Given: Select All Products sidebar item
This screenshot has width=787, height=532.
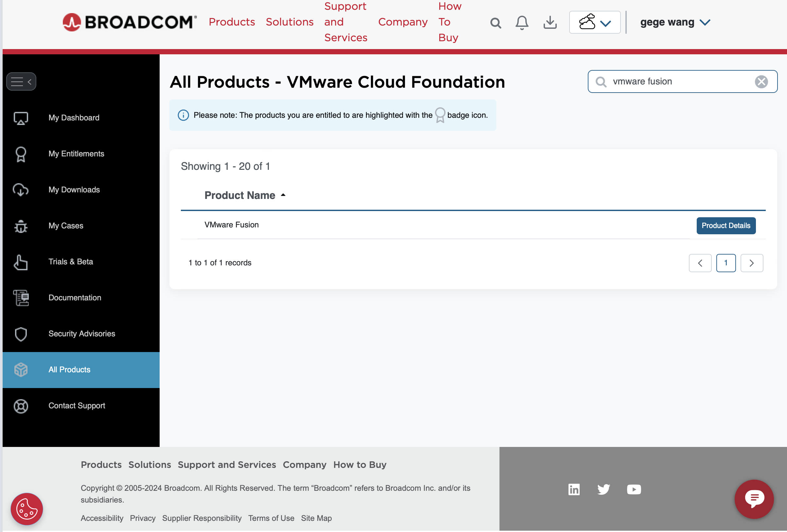Looking at the screenshot, I should point(81,370).
